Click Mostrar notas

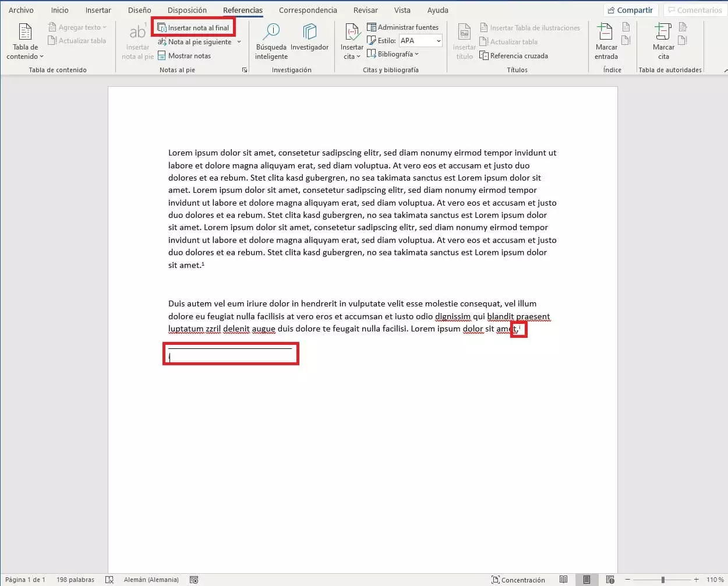point(184,56)
